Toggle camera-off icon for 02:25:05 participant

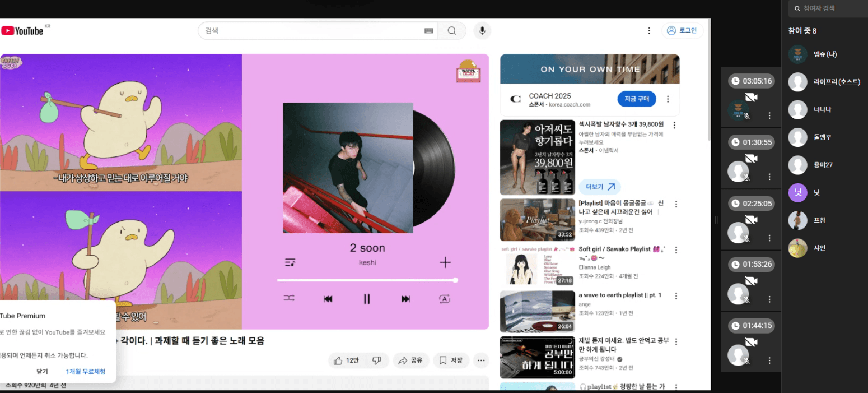(751, 220)
